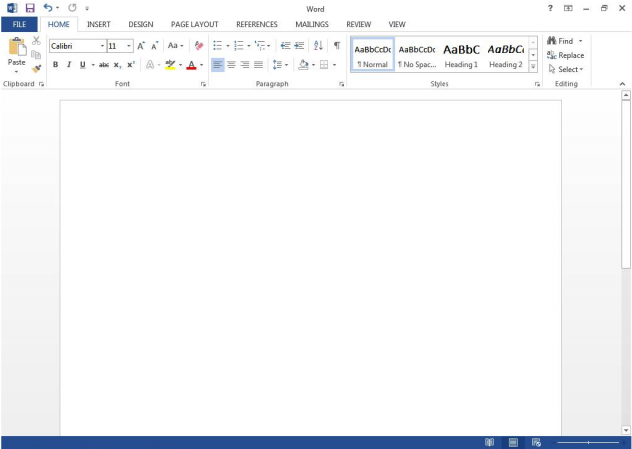Click the vertical scrollbar up arrow
The image size is (632, 449).
point(626,97)
